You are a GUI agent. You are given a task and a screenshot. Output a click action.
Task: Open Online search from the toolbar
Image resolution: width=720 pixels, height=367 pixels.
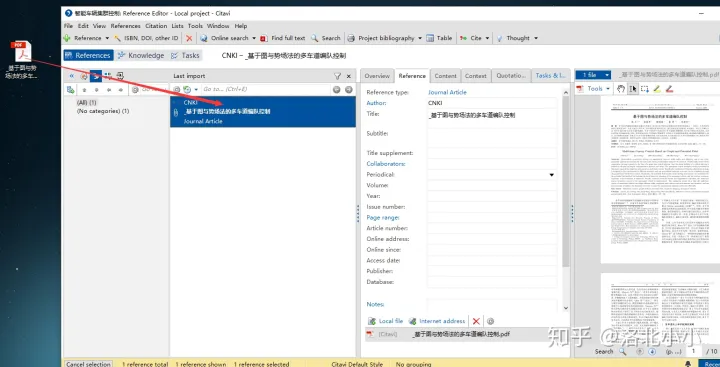(224, 38)
